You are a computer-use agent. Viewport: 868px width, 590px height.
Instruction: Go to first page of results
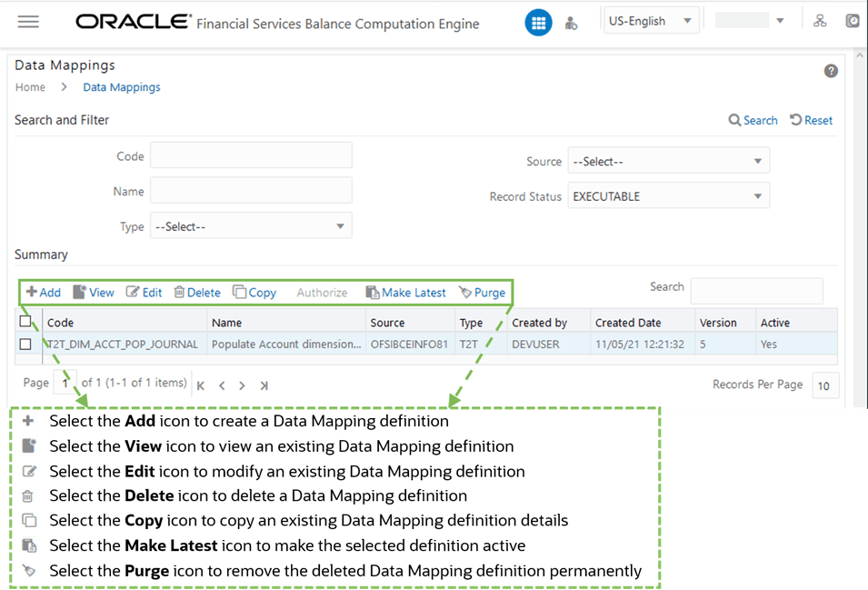201,385
